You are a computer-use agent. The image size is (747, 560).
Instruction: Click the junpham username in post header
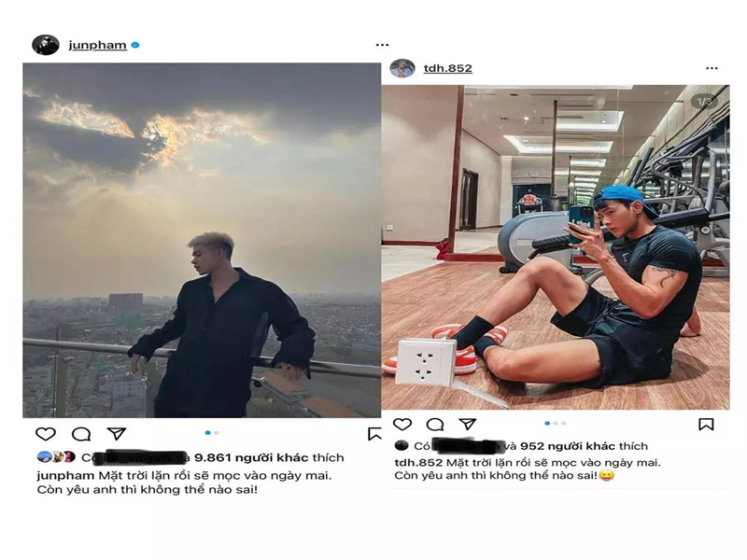click(x=97, y=45)
